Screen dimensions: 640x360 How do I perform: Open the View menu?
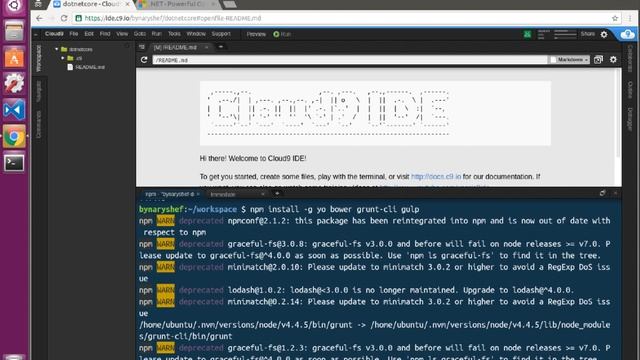pyautogui.click(x=122, y=34)
